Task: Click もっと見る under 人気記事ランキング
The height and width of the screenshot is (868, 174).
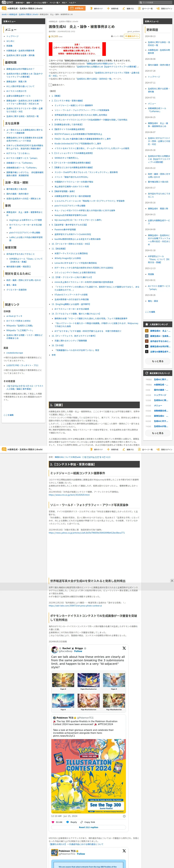Action: (158, 361)
